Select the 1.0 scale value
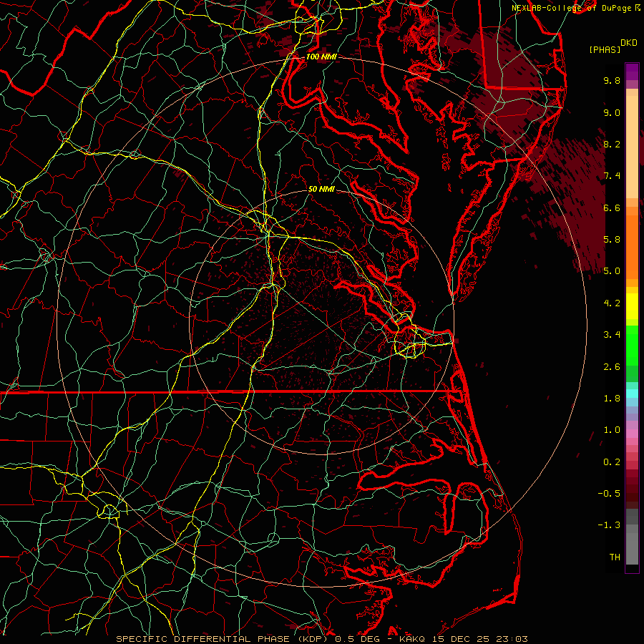This screenshot has width=644, height=644. click(612, 430)
